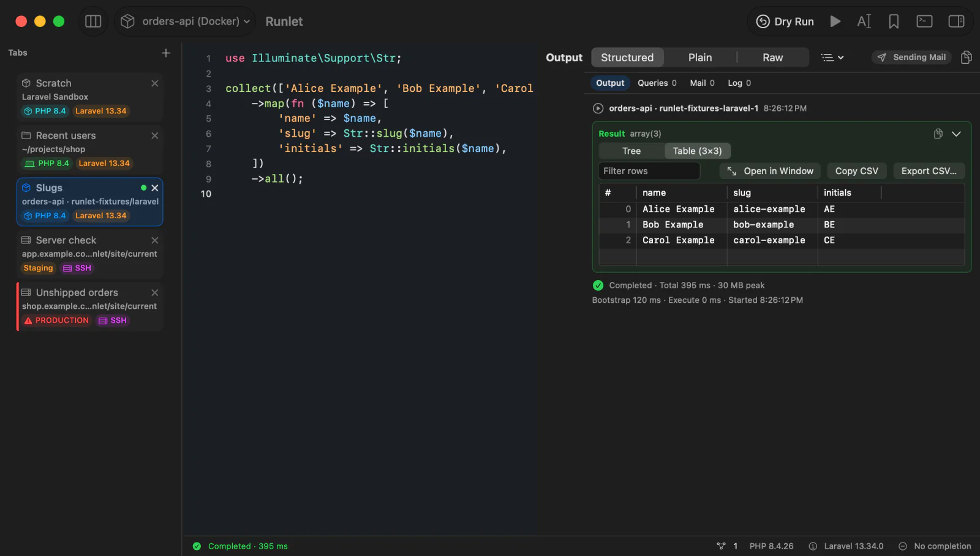Run the code with the play icon
This screenshot has width=980, height=556.
pos(835,21)
